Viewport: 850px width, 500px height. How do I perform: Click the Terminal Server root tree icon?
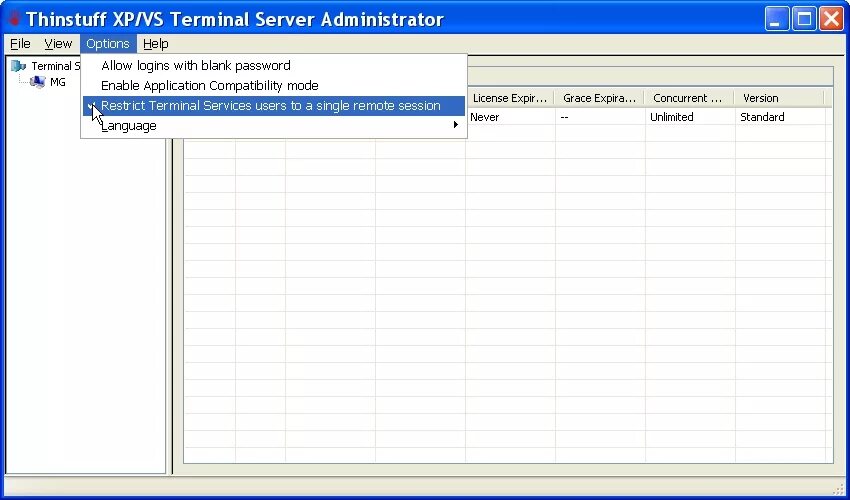(18, 66)
